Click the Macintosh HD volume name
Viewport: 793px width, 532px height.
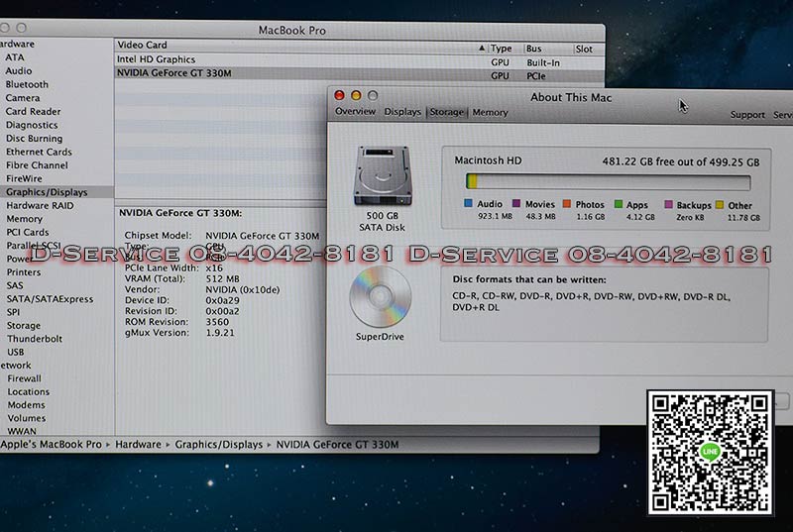click(x=488, y=160)
